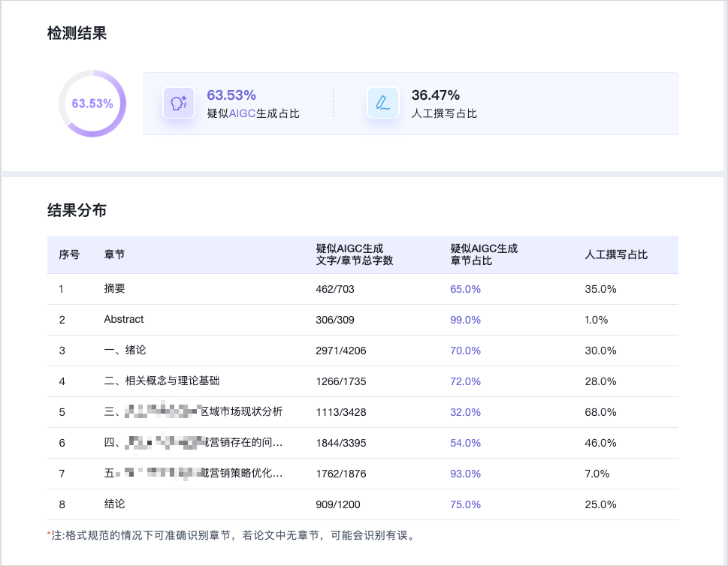Click the 70.0% AIGC ratio for 绪论
Screen dimensions: 728x566
point(465,351)
